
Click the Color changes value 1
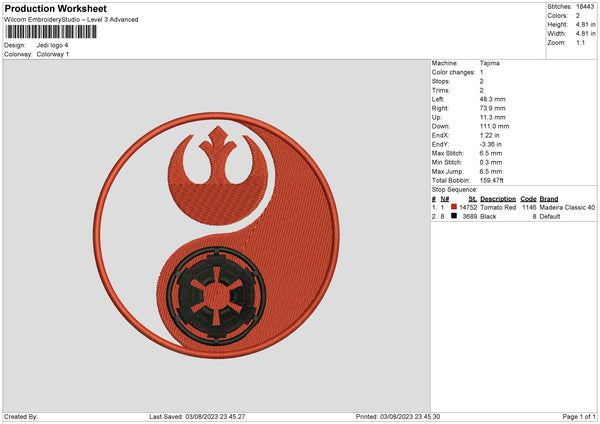481,72
